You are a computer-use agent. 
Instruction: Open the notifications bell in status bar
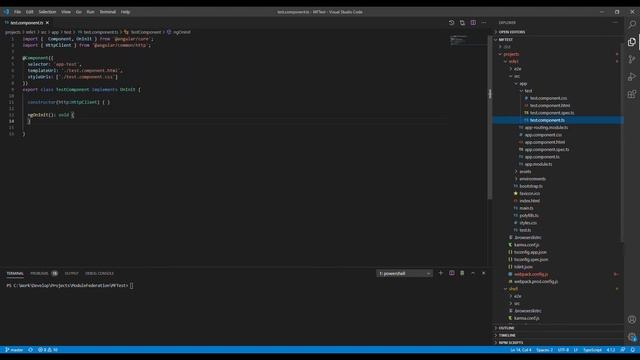633,350
